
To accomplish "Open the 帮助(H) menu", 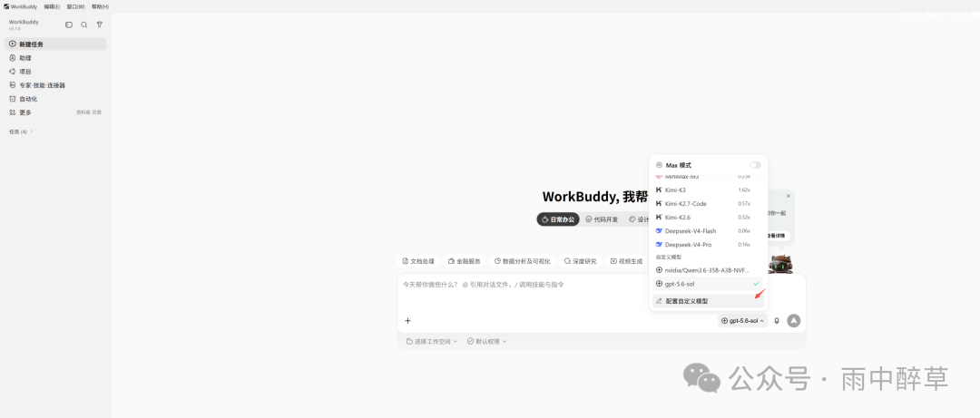I will pyautogui.click(x=100, y=6).
